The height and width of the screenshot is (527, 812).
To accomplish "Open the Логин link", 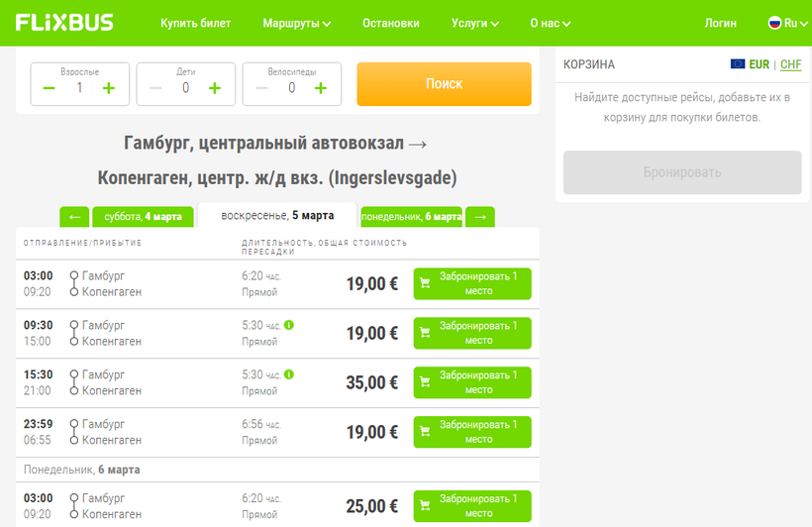I will [720, 24].
